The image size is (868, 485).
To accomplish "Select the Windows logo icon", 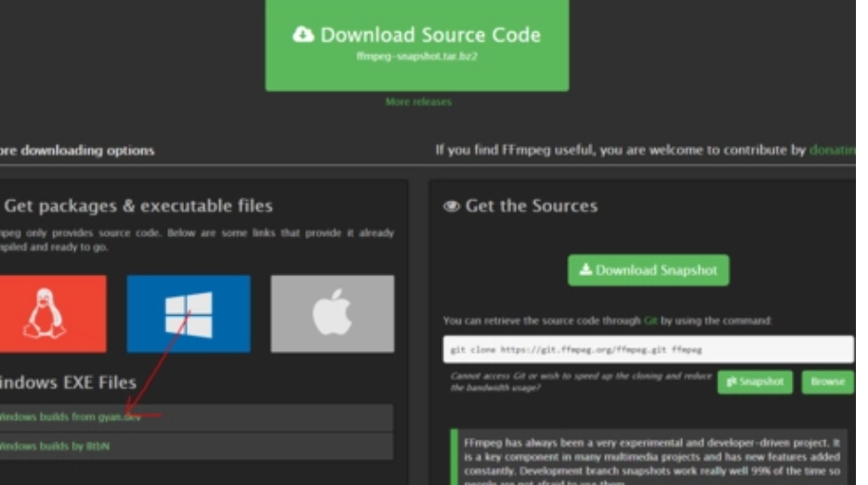I will [x=189, y=313].
